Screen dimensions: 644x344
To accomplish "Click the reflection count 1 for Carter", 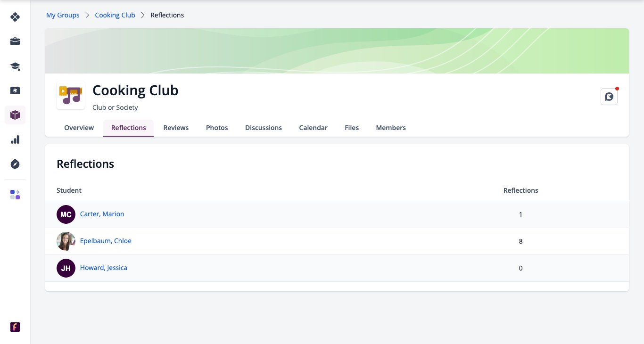I will [x=521, y=214].
